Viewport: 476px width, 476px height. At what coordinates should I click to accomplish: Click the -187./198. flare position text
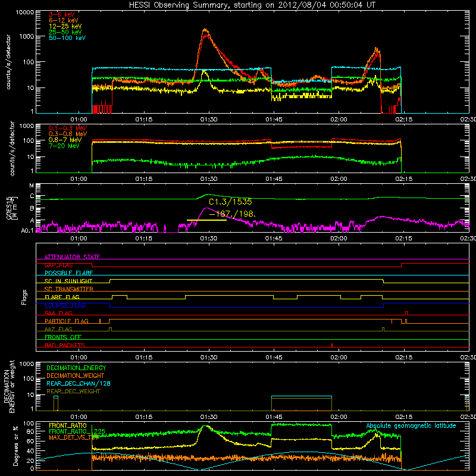coord(233,214)
